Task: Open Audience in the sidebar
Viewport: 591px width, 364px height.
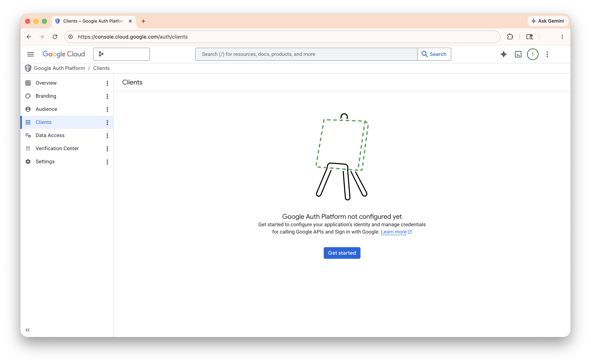Action: pos(67,109)
